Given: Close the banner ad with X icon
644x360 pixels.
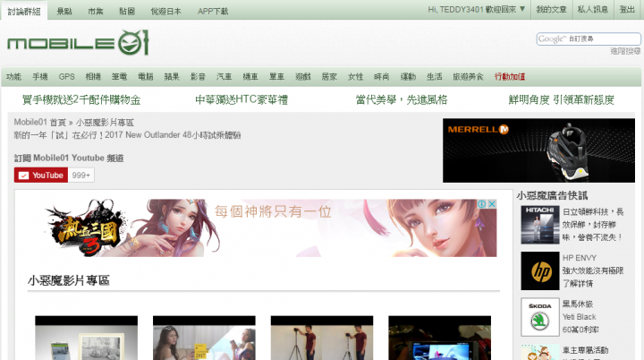Looking at the screenshot, I should [x=492, y=203].
